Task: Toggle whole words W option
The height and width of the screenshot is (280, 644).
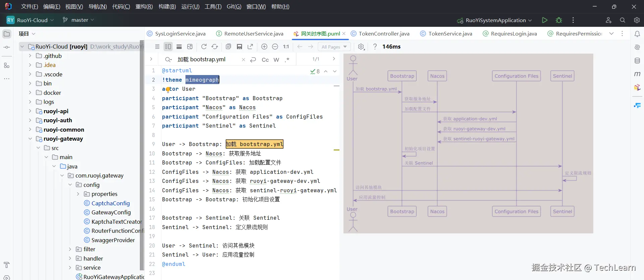Action: (276, 60)
